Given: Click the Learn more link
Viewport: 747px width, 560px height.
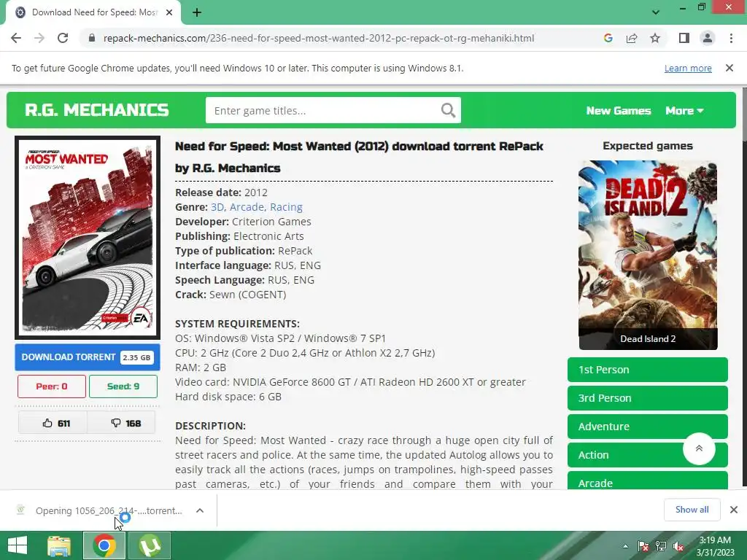Looking at the screenshot, I should (x=688, y=68).
